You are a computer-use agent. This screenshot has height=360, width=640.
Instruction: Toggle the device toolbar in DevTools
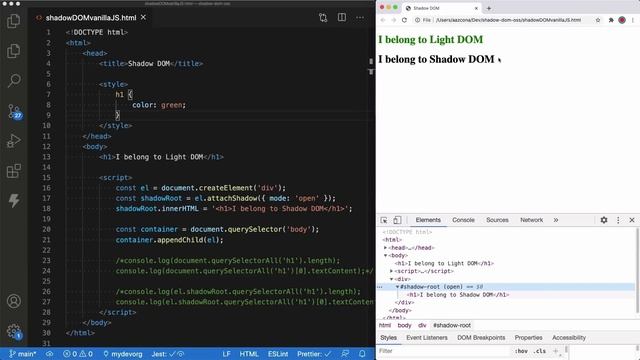coord(397,220)
